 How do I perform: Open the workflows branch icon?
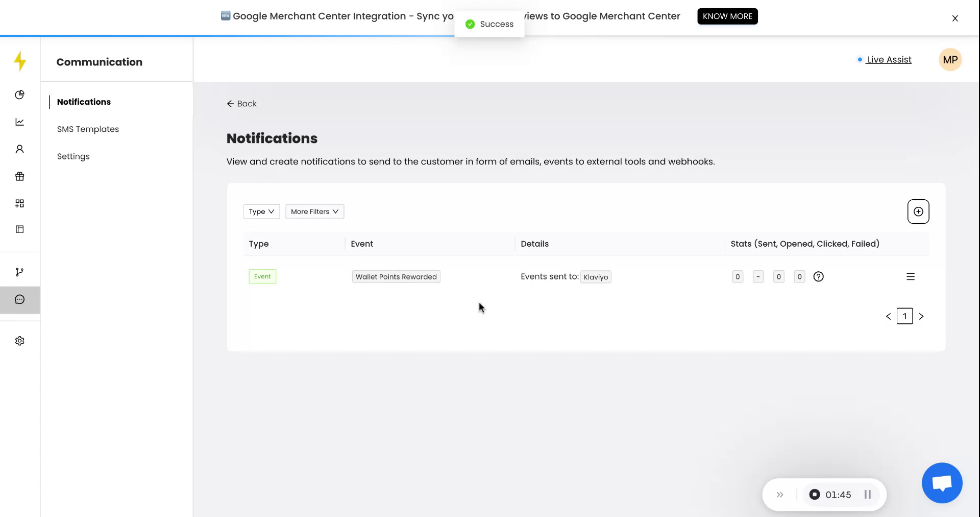(x=19, y=271)
